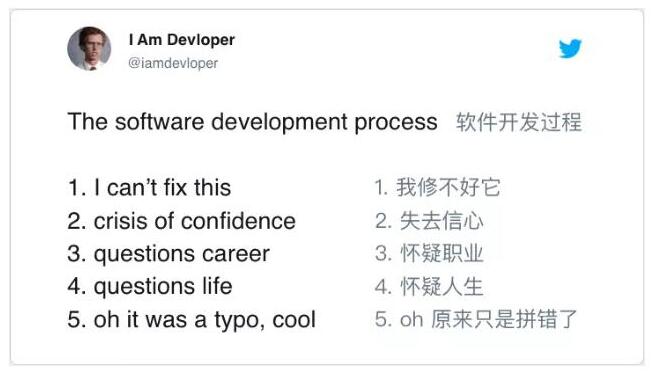653x375 pixels.
Task: Click the word 'confidence' in line two
Action: (238, 221)
